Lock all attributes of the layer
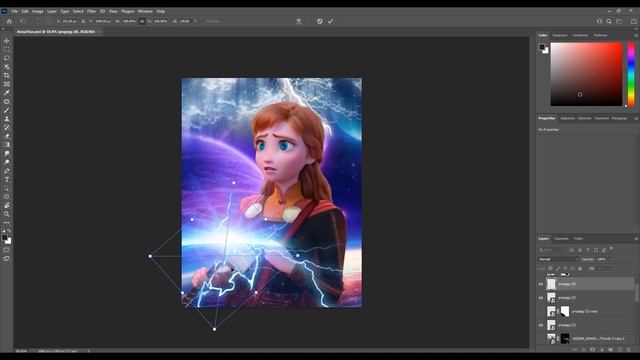 (x=580, y=269)
